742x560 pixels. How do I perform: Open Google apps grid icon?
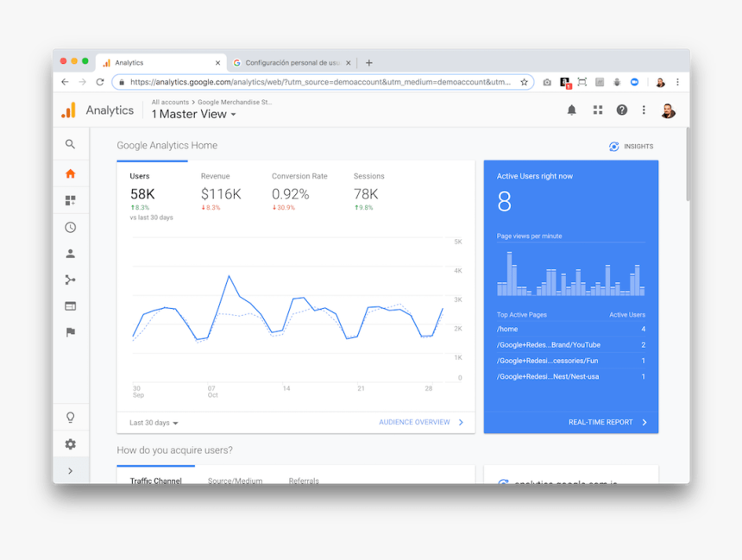click(x=598, y=110)
